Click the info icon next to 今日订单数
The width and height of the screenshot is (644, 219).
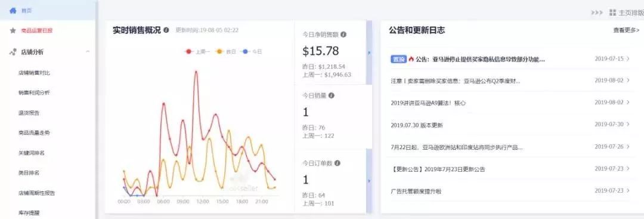click(x=337, y=163)
